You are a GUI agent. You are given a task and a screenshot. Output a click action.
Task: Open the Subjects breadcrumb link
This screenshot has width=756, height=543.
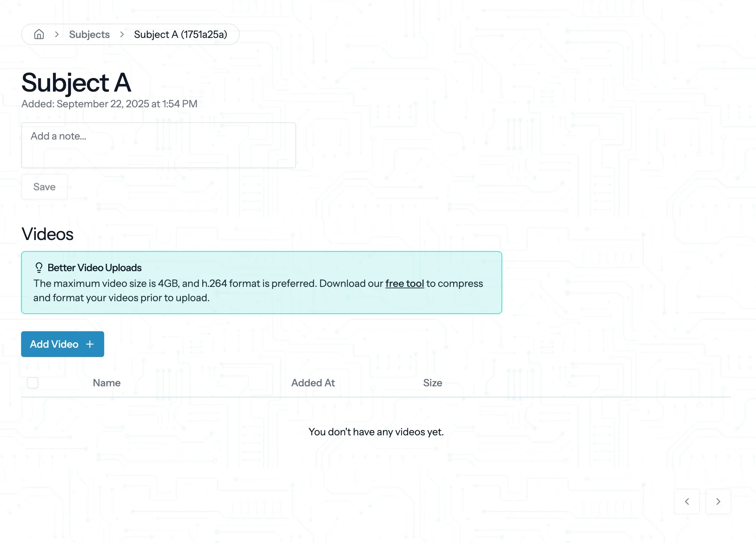coord(89,34)
